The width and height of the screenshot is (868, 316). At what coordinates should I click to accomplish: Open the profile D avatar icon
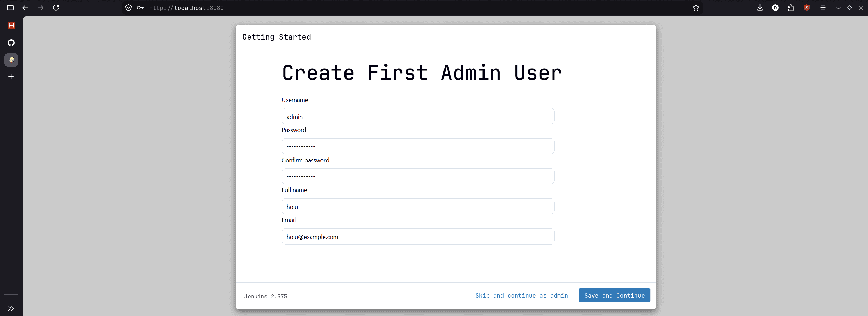[x=775, y=8]
